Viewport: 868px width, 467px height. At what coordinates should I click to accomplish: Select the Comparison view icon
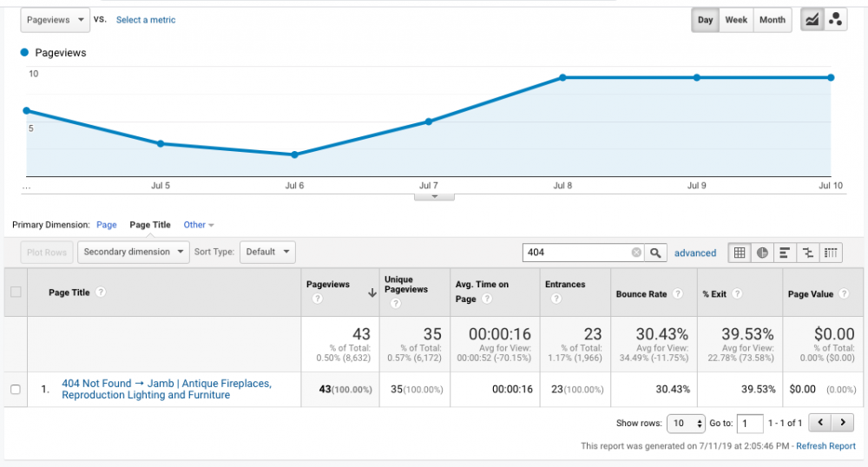(808, 253)
